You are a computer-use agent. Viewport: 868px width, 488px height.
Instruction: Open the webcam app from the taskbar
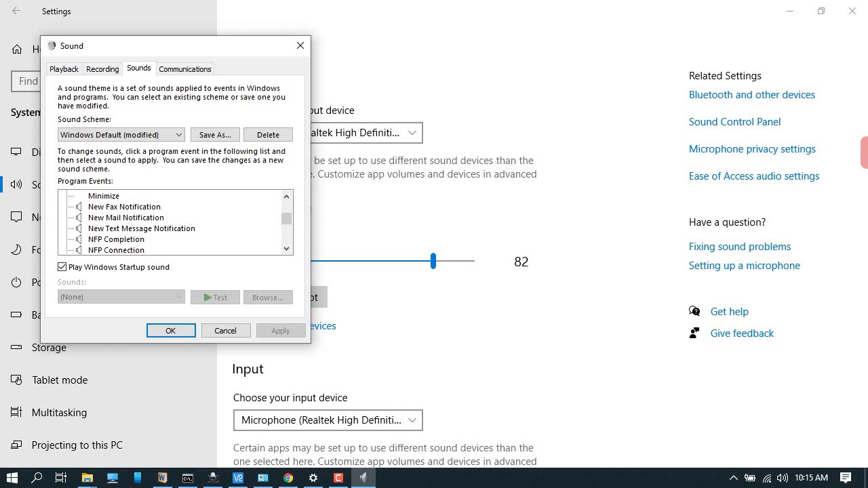(x=213, y=478)
